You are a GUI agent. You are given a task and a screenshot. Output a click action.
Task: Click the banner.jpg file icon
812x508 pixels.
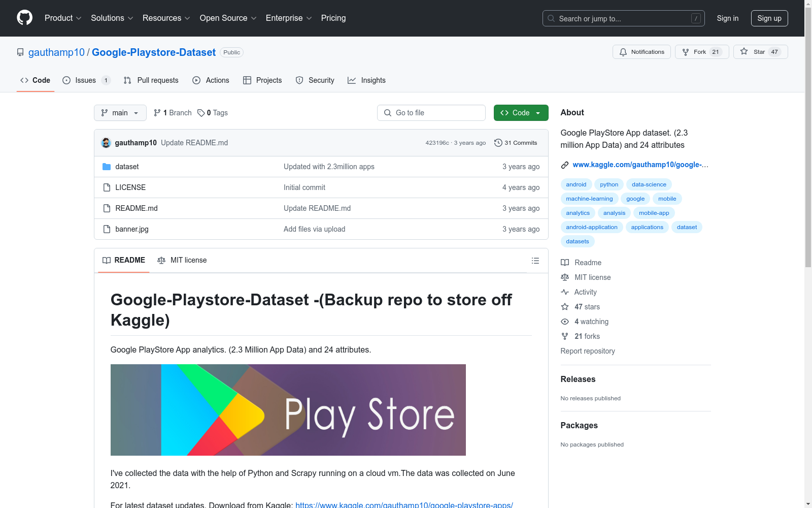pyautogui.click(x=107, y=229)
